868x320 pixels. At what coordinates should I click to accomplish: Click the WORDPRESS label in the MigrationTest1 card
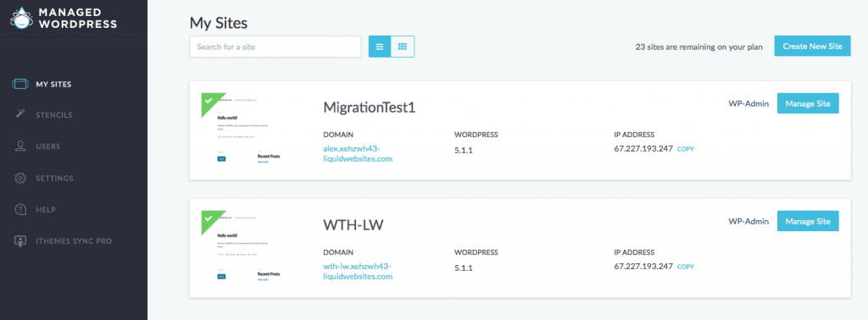point(476,135)
